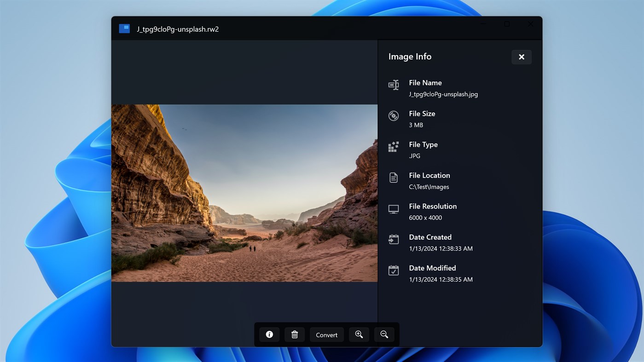Click the File Name rename icon

[x=393, y=85]
